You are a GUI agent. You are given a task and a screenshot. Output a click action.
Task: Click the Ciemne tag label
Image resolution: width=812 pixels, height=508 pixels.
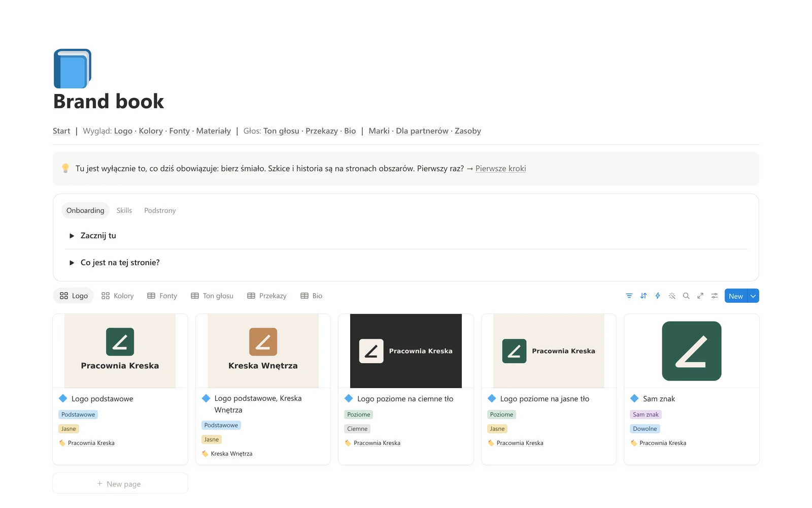pos(357,429)
